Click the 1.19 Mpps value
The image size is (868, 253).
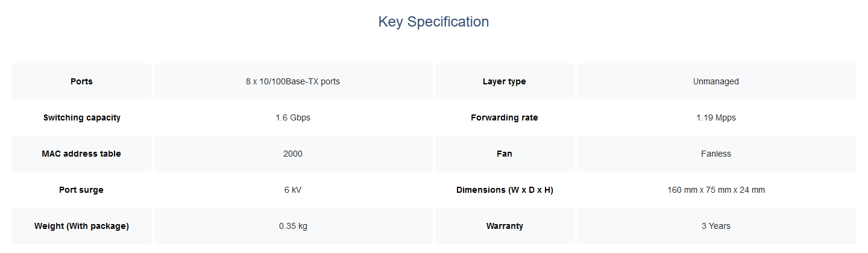[x=716, y=117]
